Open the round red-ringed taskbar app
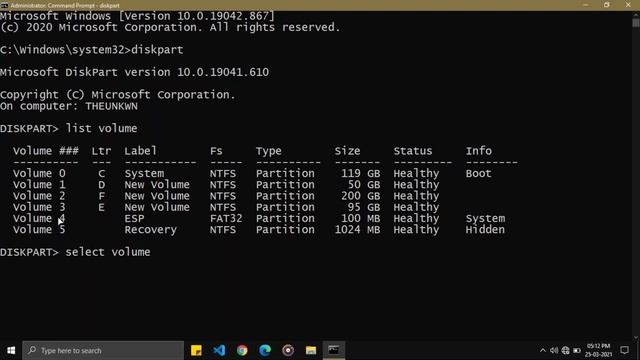This screenshot has width=640, height=360. 288,350
